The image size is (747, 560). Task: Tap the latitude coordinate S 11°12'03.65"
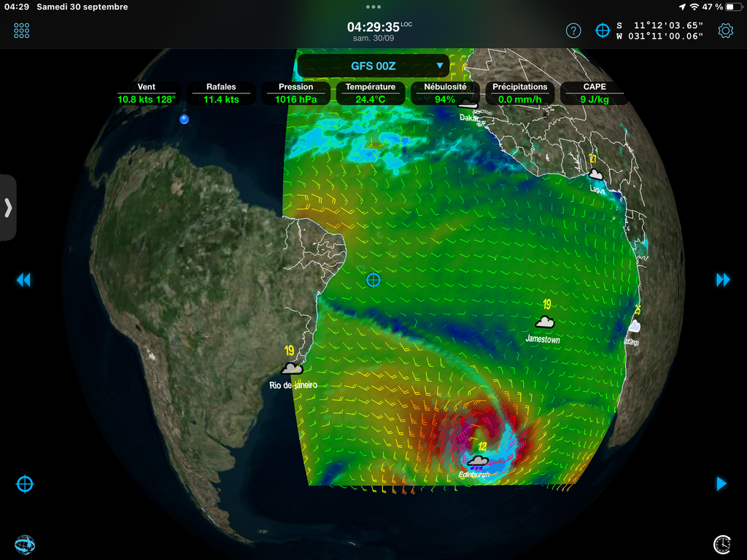click(660, 26)
